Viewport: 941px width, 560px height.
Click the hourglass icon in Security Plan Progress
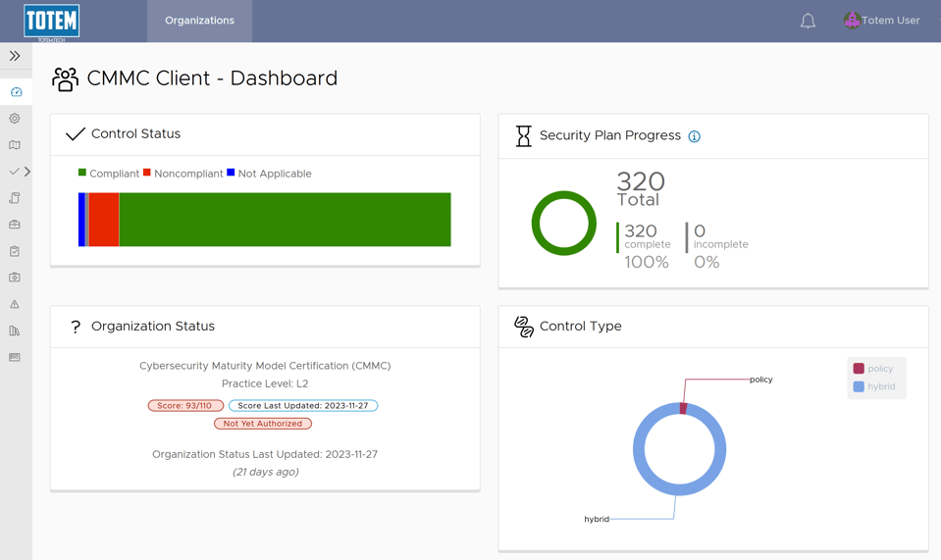pyautogui.click(x=524, y=135)
